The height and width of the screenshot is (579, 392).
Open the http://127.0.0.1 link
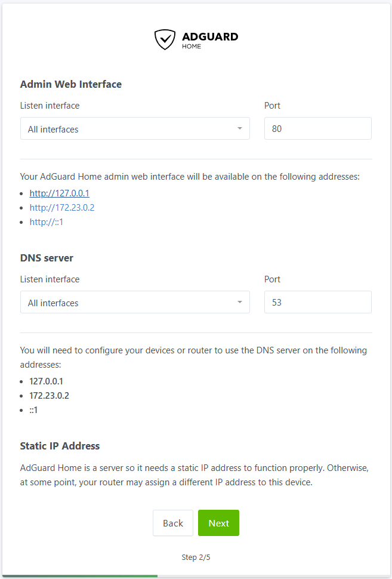point(59,193)
